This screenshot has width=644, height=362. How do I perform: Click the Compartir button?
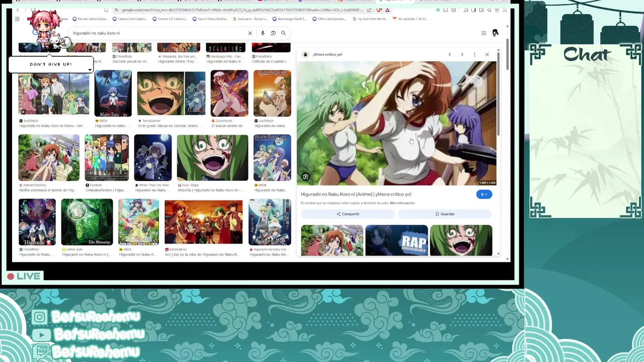point(348,214)
